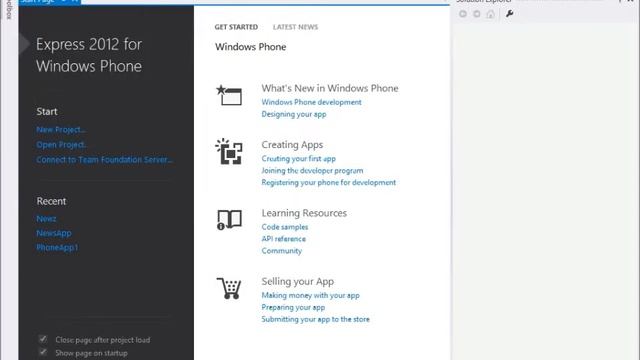Click the Solution Explorer Home icon
This screenshot has height=360, width=640.
click(491, 14)
